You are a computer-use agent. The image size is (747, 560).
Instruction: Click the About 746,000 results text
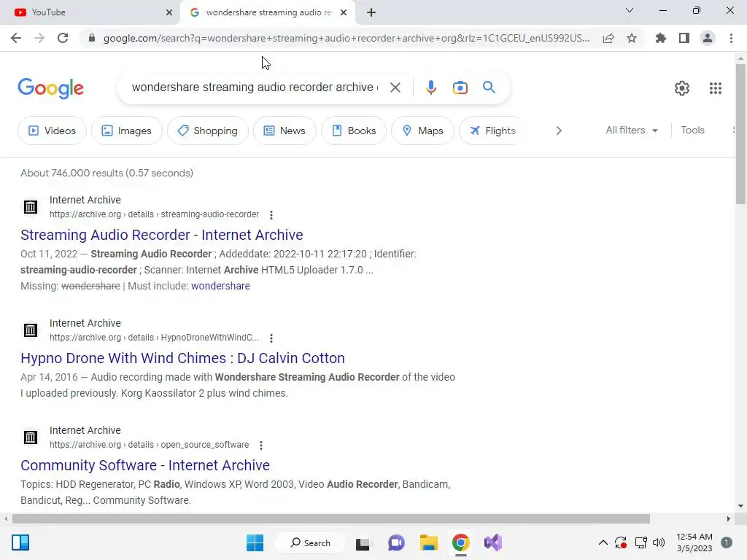click(107, 173)
